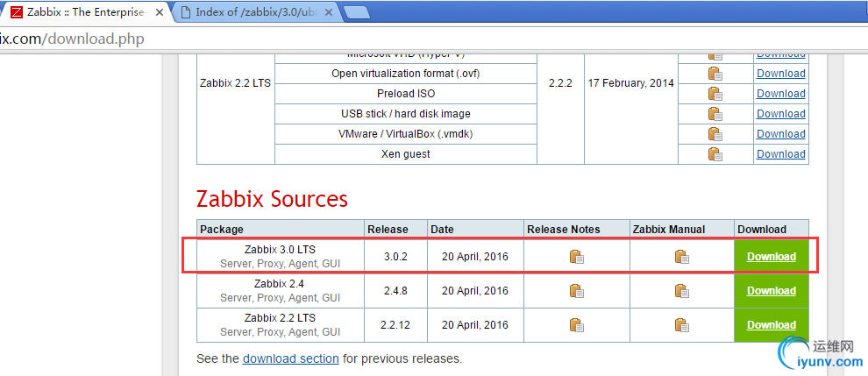Download the USB stick / hard disk image

pos(781,114)
